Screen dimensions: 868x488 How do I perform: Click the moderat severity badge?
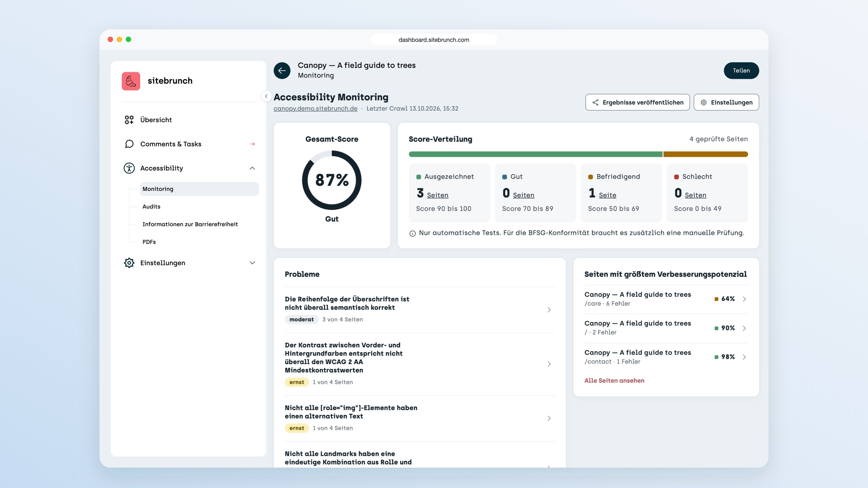pos(302,320)
